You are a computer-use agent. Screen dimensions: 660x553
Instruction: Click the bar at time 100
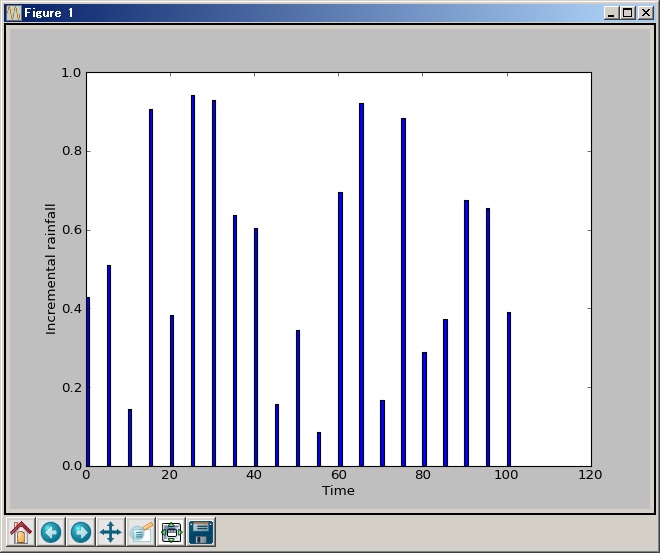(x=509, y=389)
